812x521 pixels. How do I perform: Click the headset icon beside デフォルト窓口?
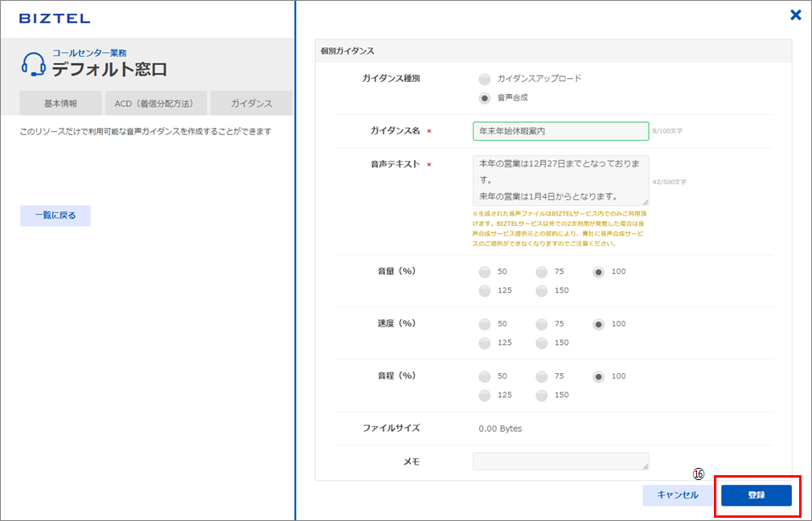[x=33, y=64]
